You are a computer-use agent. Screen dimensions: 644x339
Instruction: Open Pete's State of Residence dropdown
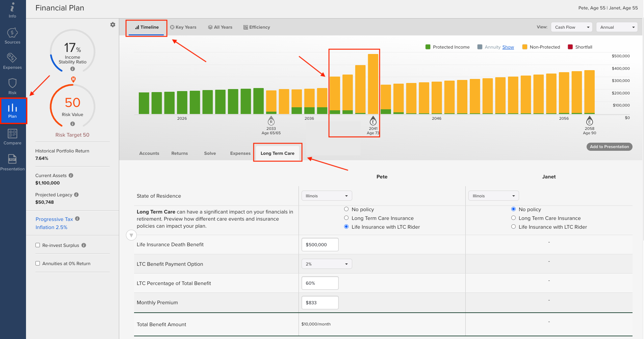327,196
